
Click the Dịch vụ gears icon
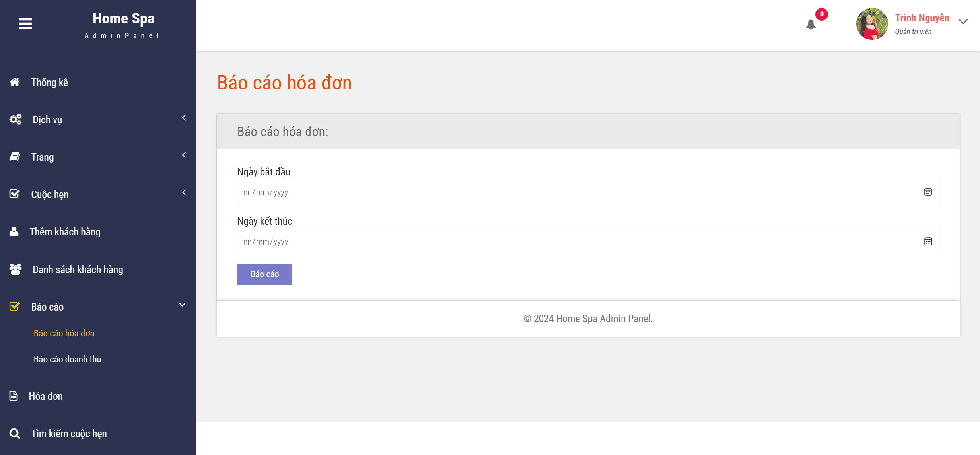point(16,119)
